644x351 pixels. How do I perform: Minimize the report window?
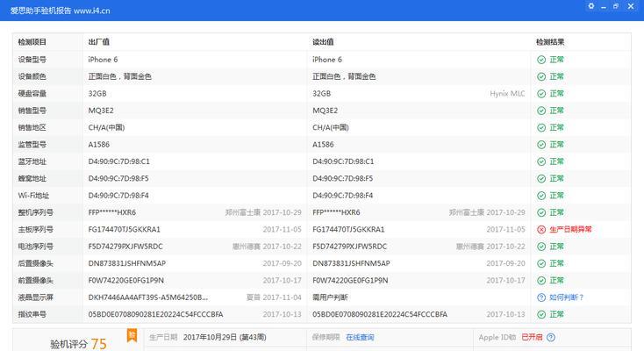pyautogui.click(x=604, y=6)
